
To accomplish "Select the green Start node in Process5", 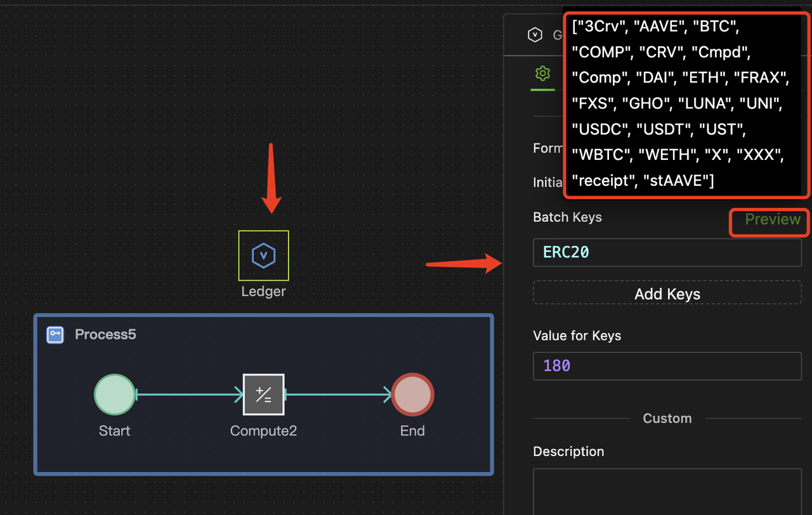I will click(115, 394).
